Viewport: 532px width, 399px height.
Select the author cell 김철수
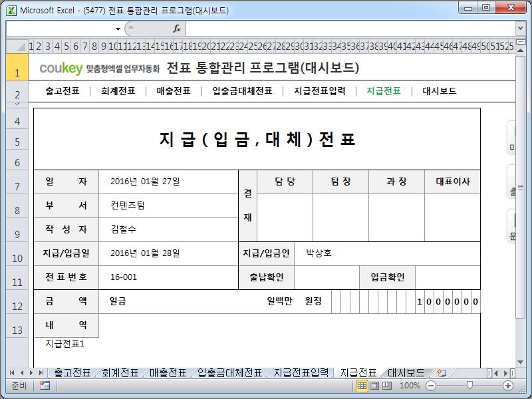tap(169, 229)
